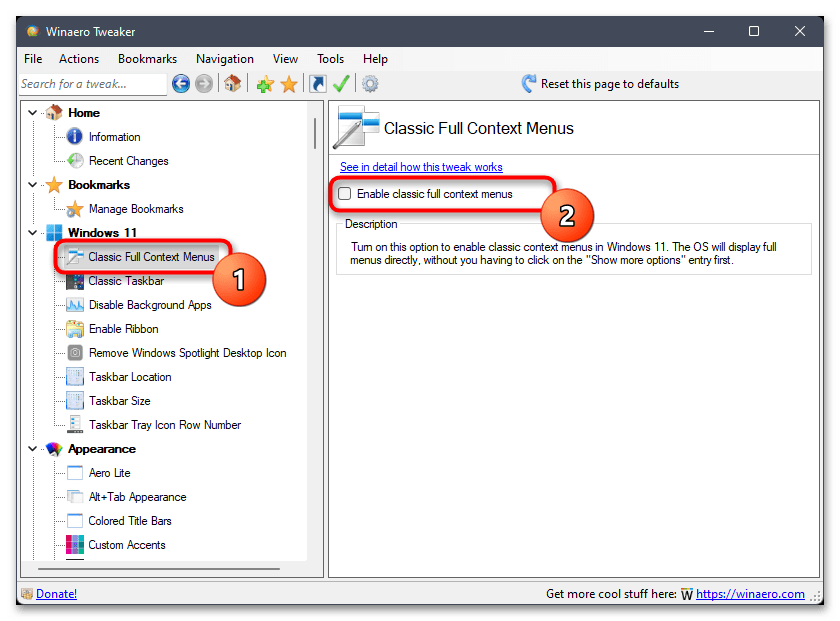Click the Alt+Tab Appearance icon

click(x=74, y=497)
